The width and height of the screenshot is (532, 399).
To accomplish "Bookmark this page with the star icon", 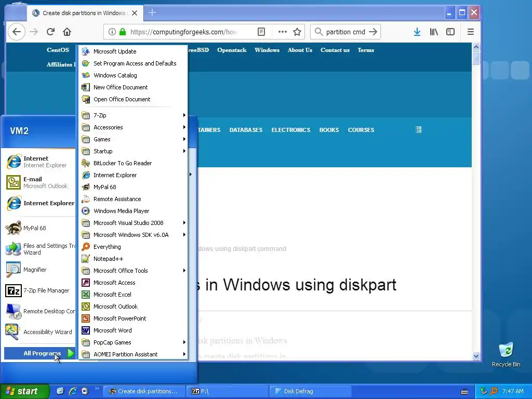I will [297, 32].
